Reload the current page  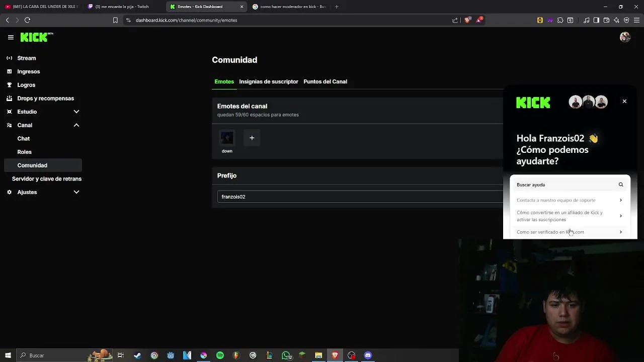[x=27, y=20]
